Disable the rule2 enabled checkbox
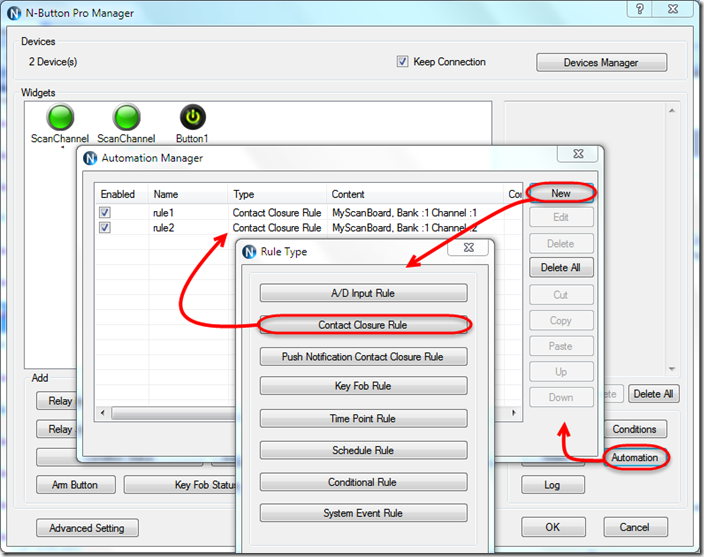 point(105,228)
